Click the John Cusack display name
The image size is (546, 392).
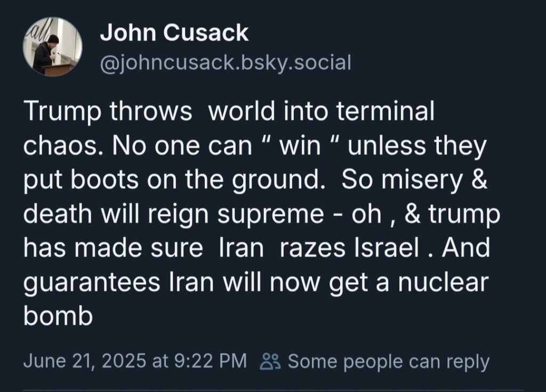click(x=174, y=33)
